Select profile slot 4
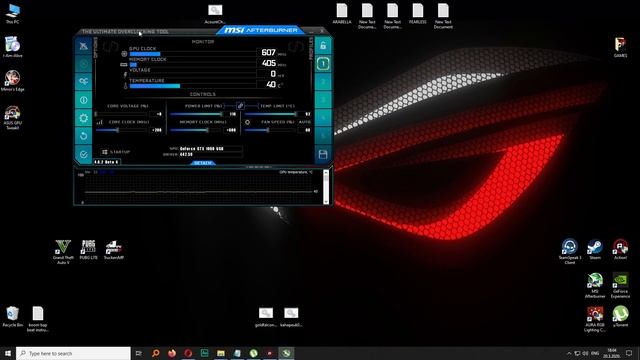The width and height of the screenshot is (640, 360). point(323,118)
